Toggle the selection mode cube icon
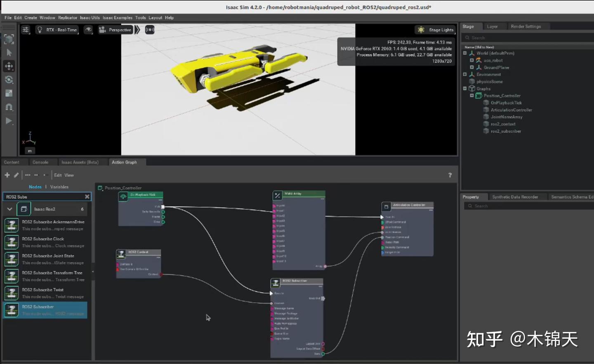The width and height of the screenshot is (594, 364). (x=9, y=39)
